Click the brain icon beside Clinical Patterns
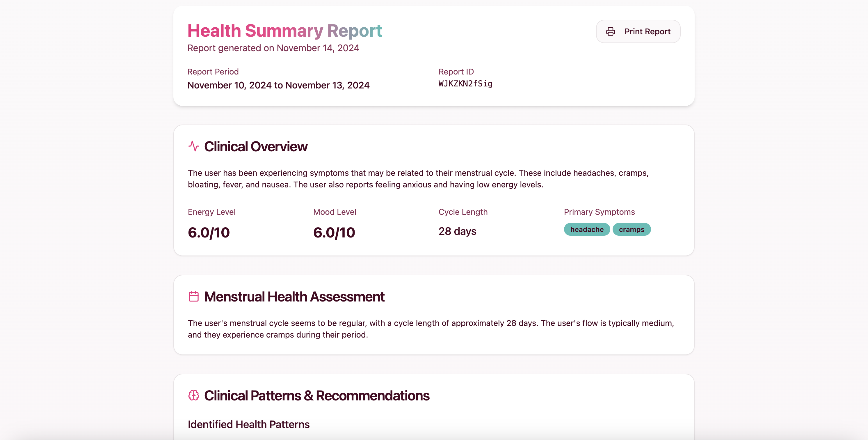Image resolution: width=868 pixels, height=440 pixels. click(x=193, y=395)
